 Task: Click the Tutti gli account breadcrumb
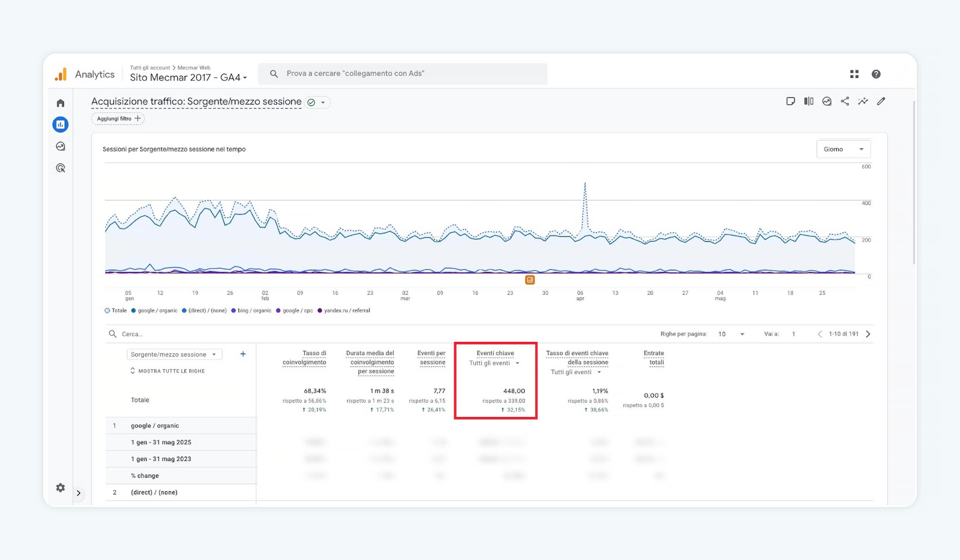150,67
